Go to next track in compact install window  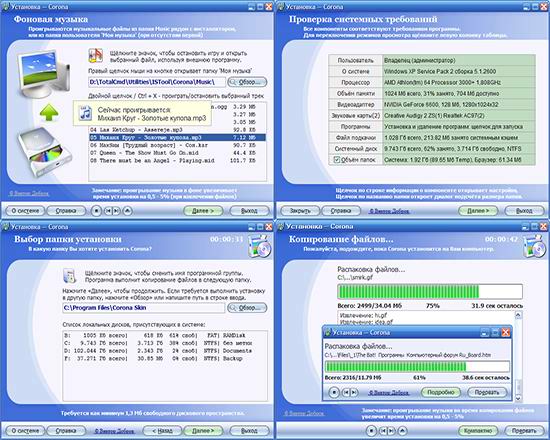354,392
